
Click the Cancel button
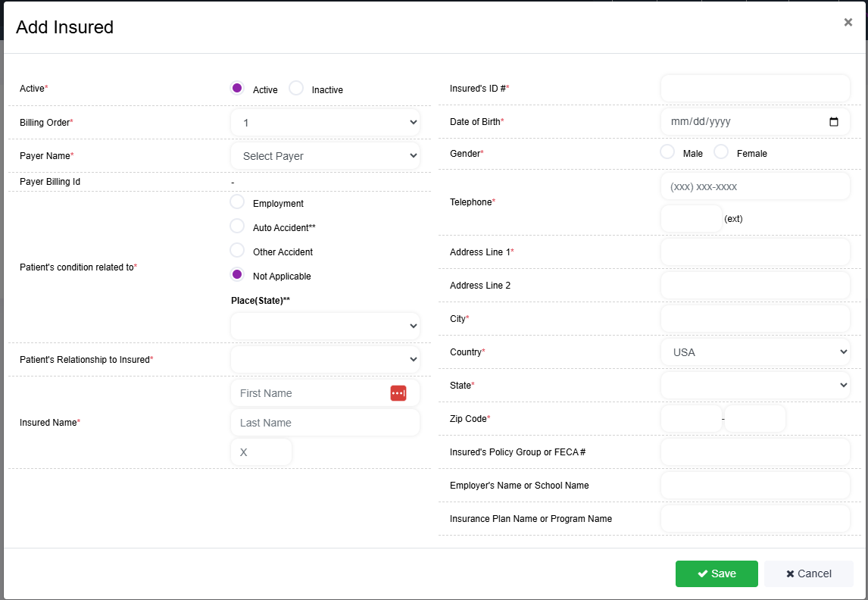808,573
